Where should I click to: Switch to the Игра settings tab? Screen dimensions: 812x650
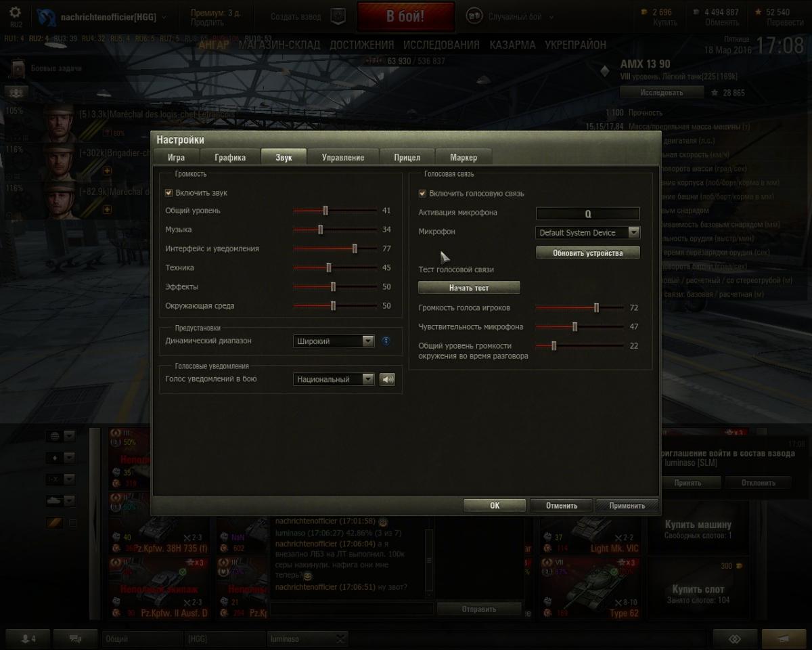(176, 157)
